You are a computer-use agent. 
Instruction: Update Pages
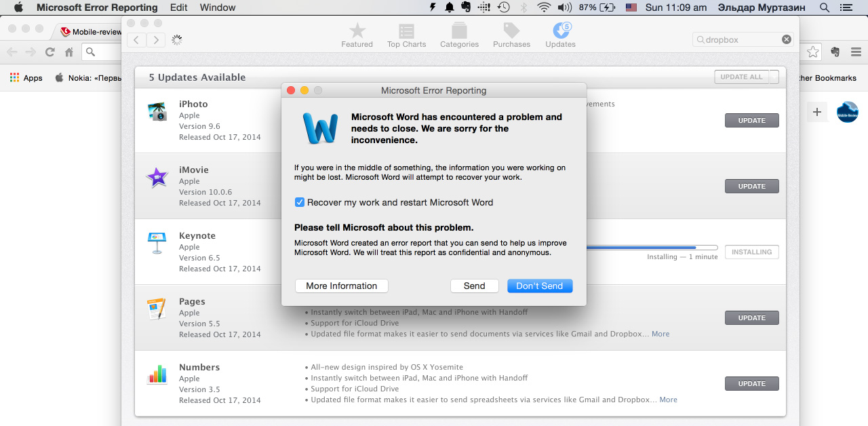tap(752, 317)
